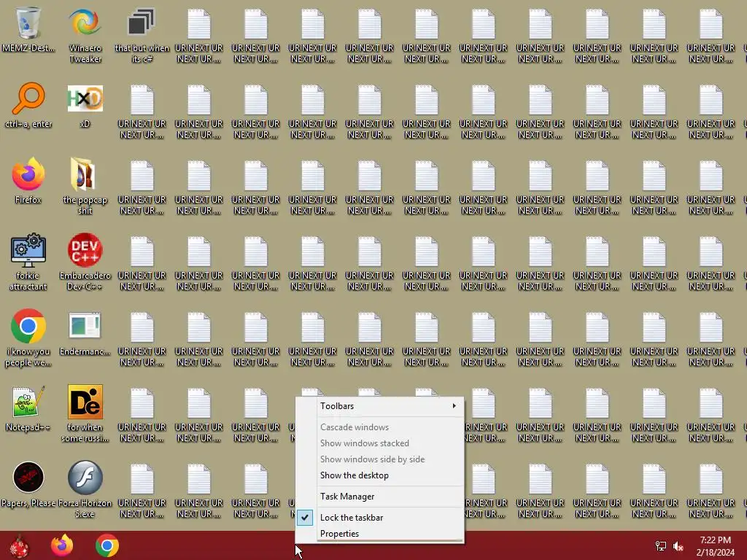Open Firefox from the taskbar
Viewport: 747px width, 560px height.
click(x=63, y=545)
